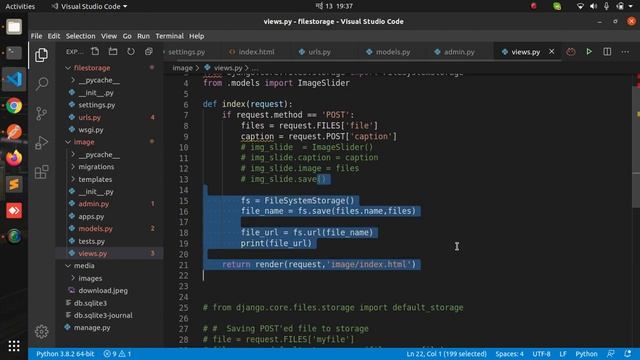Viewport: 640px width, 360px height.
Task: Open the Terminal menu
Action: (169, 36)
